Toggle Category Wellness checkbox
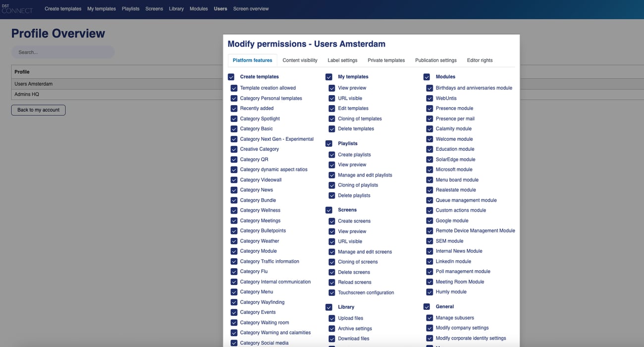The width and height of the screenshot is (644, 347). (x=234, y=210)
